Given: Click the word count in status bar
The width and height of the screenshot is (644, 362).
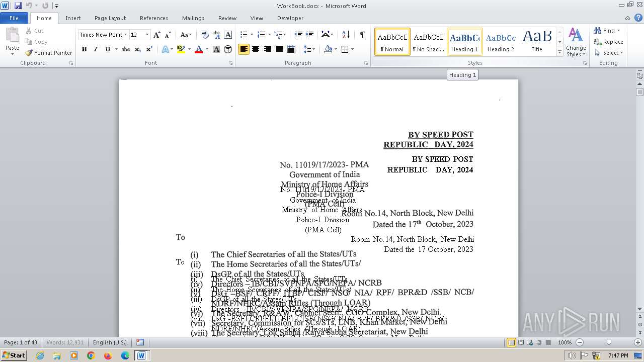Looking at the screenshot, I should pyautogui.click(x=65, y=342).
